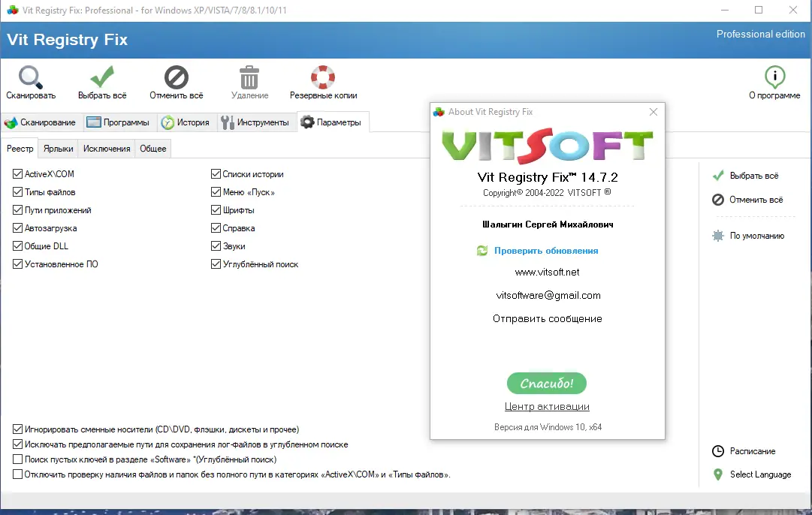Click the refresh icon beside Проверить обновления

482,251
